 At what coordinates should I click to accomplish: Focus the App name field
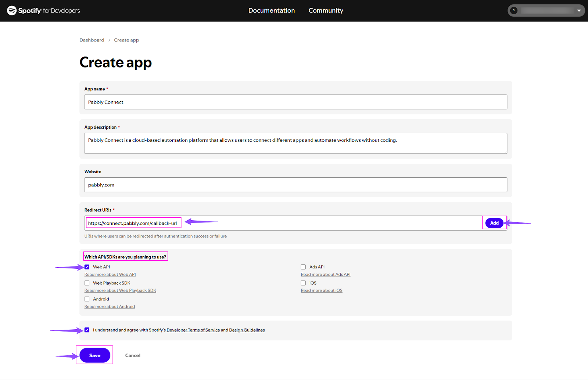click(x=296, y=102)
